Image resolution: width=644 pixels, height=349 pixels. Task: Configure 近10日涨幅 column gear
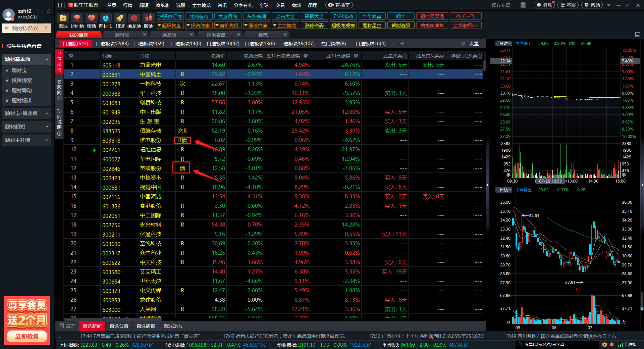pos(356,56)
